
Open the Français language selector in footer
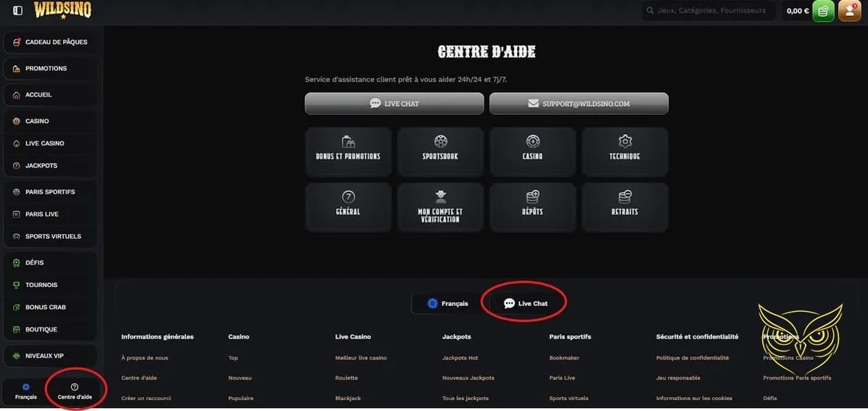(x=448, y=304)
